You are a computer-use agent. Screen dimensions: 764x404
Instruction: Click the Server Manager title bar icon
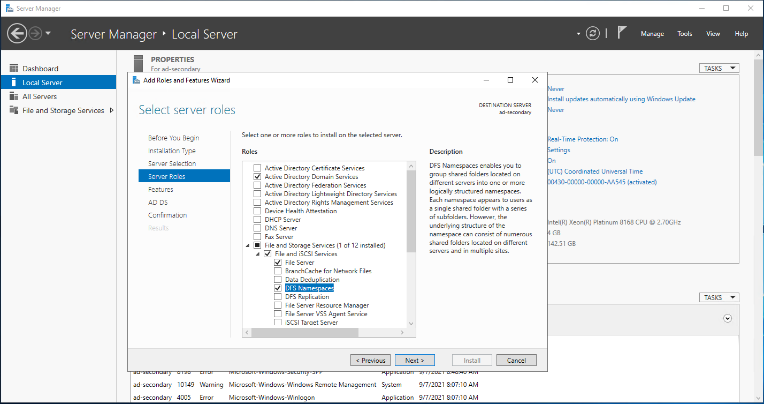pos(9,8)
